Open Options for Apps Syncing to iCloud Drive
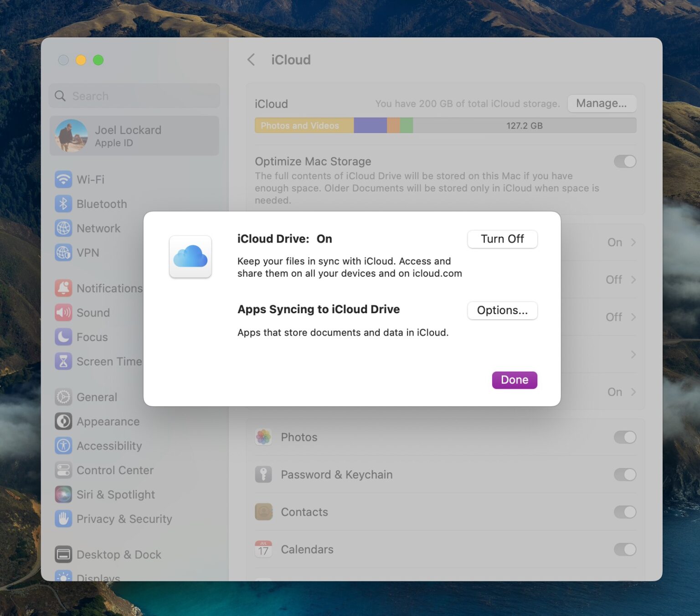 (x=502, y=310)
